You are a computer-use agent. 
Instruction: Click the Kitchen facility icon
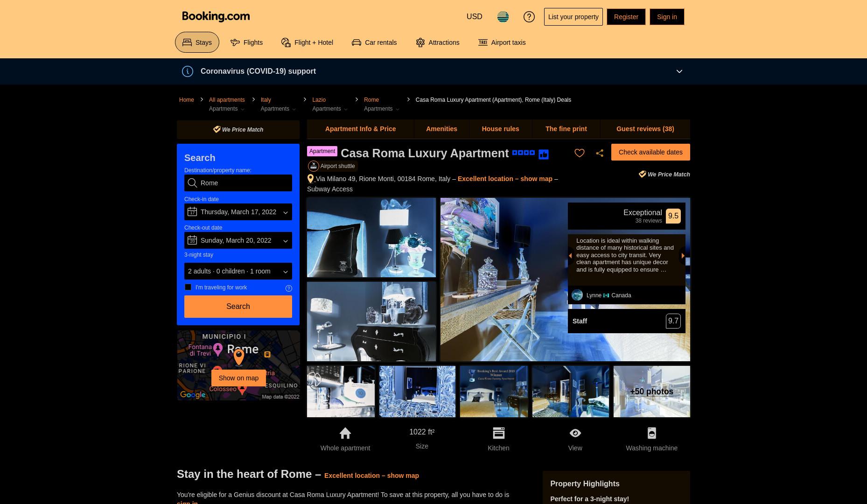[x=498, y=433]
